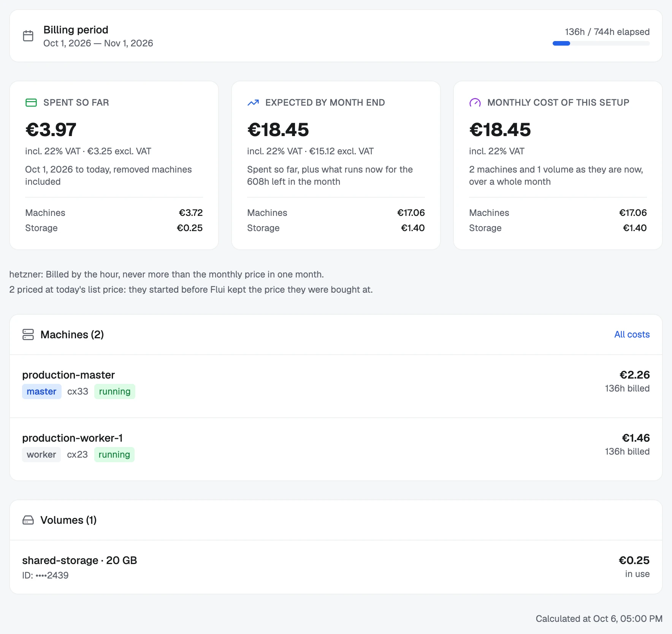Click the green card icon for Spent So Far
This screenshot has width=672, height=634.
31,103
